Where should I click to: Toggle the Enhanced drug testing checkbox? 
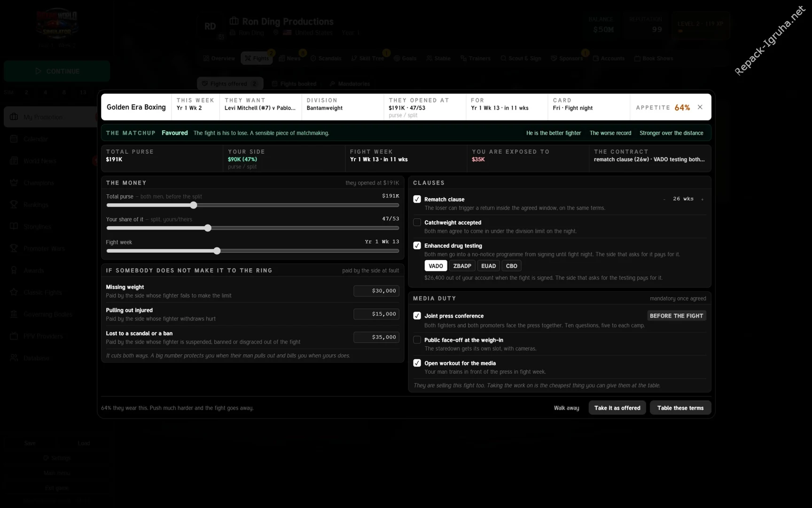(x=417, y=246)
